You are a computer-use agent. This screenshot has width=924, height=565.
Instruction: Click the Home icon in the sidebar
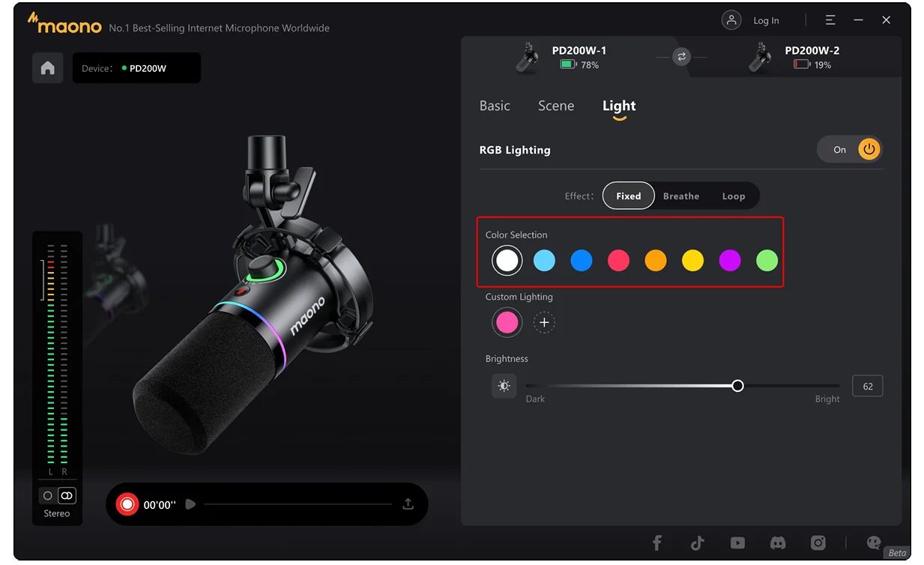[47, 67]
